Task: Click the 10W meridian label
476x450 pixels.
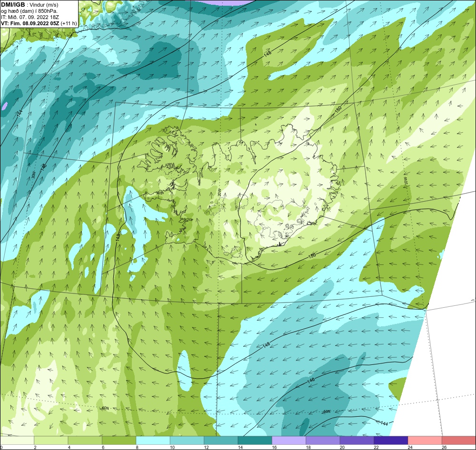Action: (406, 181)
